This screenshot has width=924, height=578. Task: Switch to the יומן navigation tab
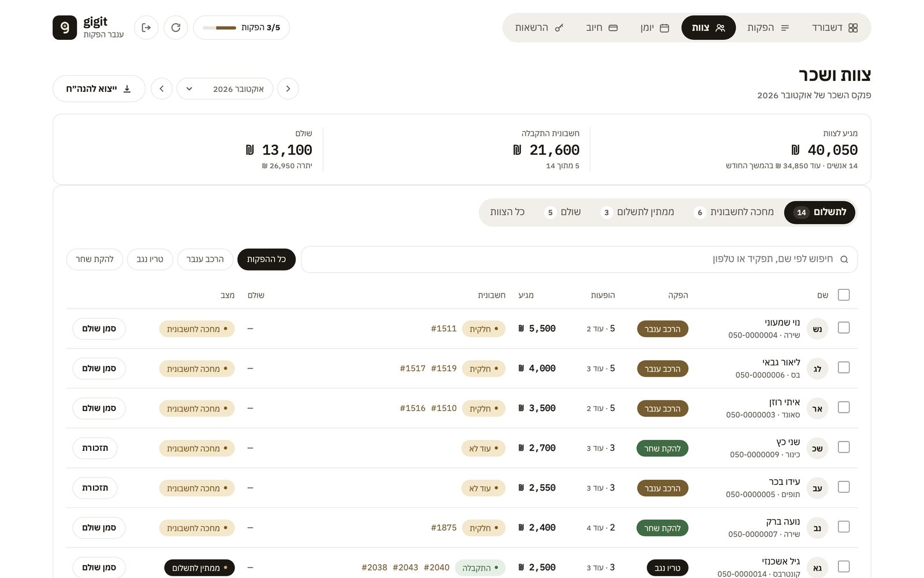tap(654, 28)
